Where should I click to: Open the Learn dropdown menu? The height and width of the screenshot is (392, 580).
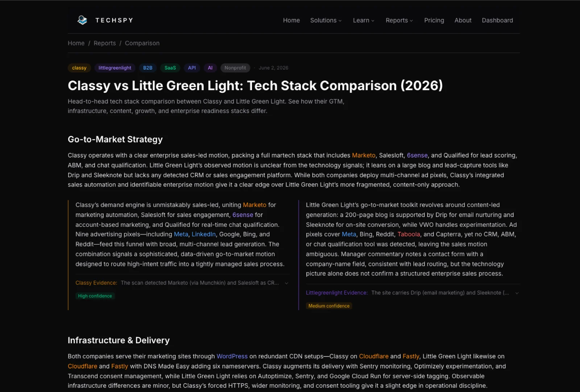click(x=364, y=20)
